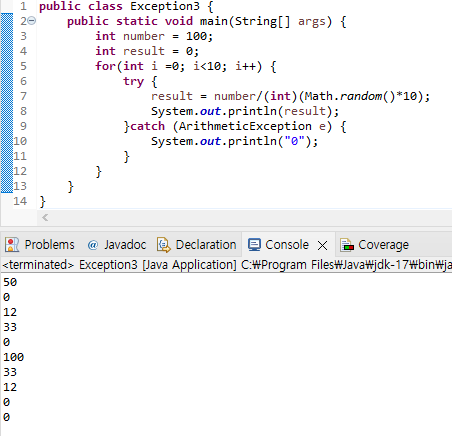Click gutter line number 10
The image size is (452, 436).
pos(20,141)
